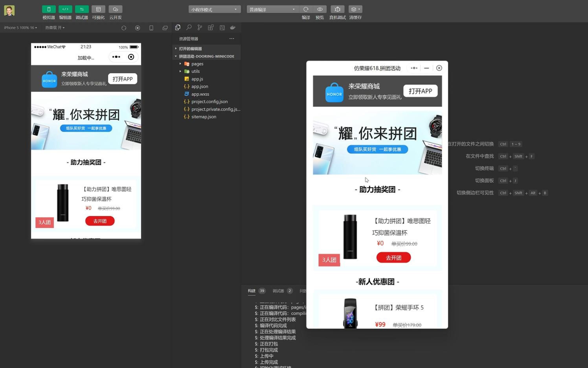Viewport: 588px width, 368px height.
Task: Click the popup window's more dots icon
Action: coord(414,68)
